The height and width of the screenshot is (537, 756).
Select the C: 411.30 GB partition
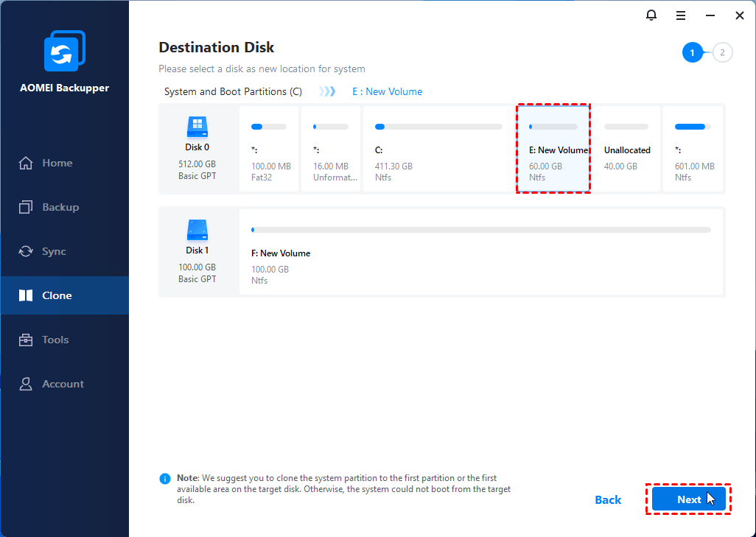click(x=438, y=149)
